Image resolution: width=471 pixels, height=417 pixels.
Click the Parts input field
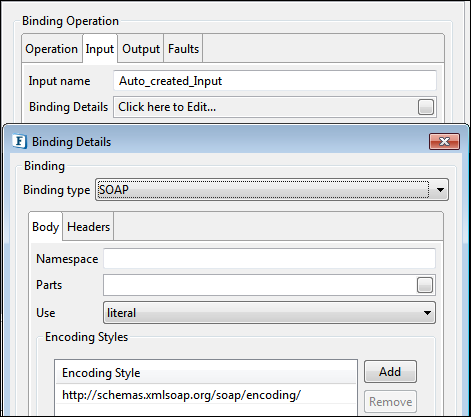(260, 285)
